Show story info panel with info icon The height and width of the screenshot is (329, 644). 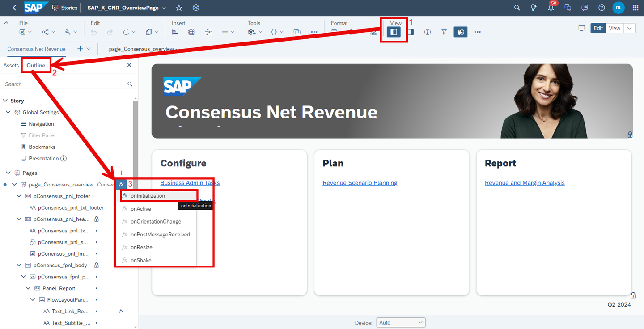pyautogui.click(x=428, y=32)
